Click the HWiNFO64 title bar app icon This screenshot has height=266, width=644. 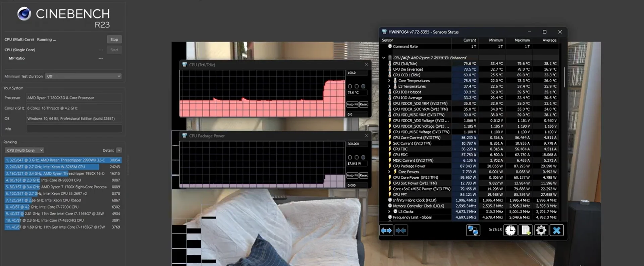(384, 32)
